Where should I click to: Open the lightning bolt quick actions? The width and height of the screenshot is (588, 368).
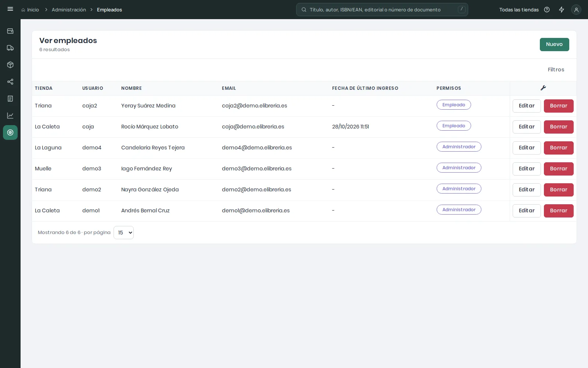coord(562,10)
